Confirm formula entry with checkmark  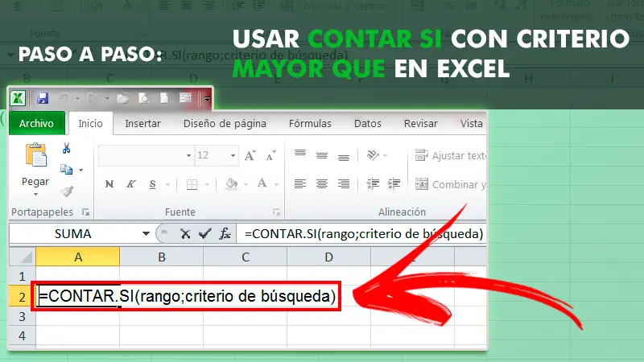[x=204, y=234]
